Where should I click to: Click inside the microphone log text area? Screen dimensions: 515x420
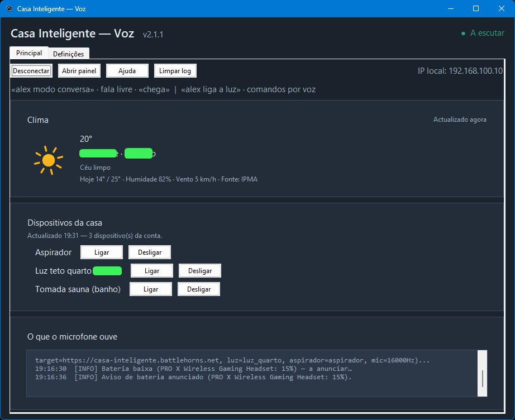[252, 374]
